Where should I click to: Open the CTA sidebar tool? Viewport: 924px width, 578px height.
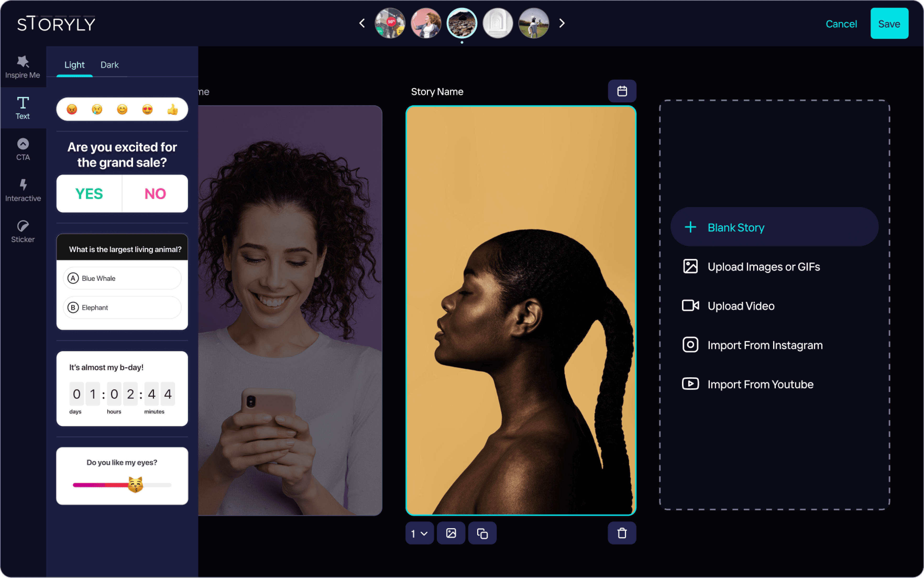pos(23,149)
